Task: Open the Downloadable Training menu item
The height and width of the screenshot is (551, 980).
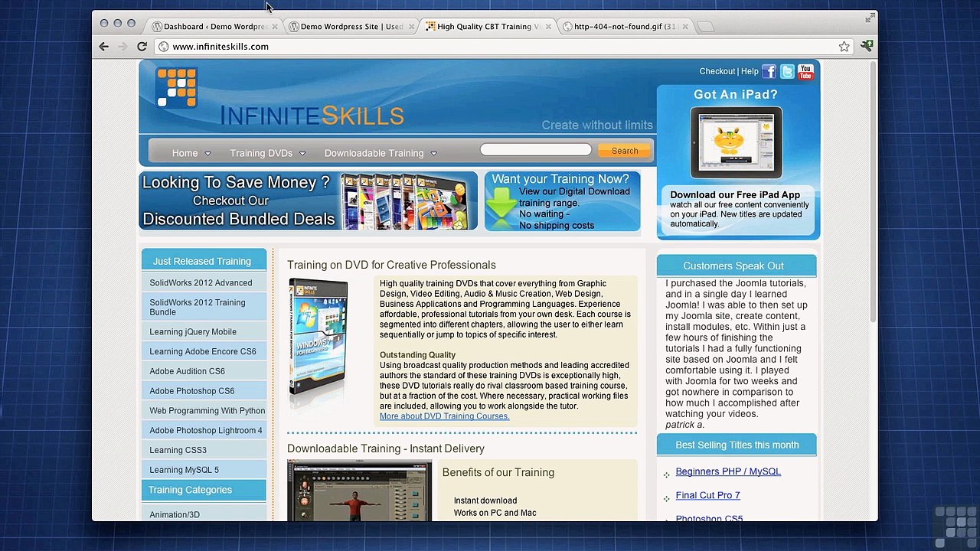Action: 374,153
